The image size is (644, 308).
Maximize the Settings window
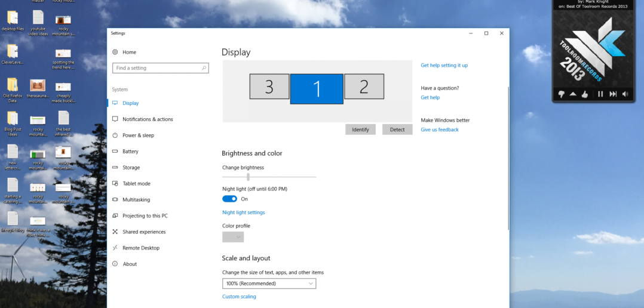(486, 33)
